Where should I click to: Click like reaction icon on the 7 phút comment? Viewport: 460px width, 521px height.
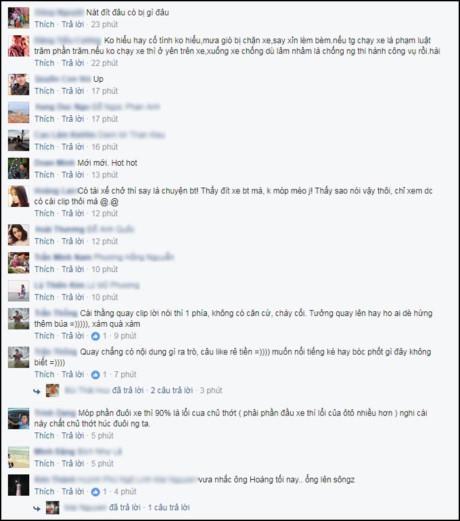pos(95,375)
